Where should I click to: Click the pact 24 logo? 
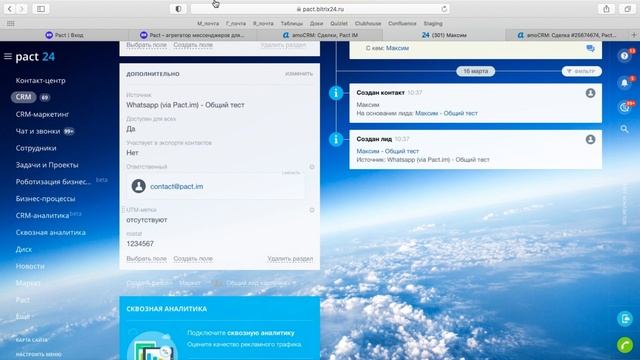35,56
